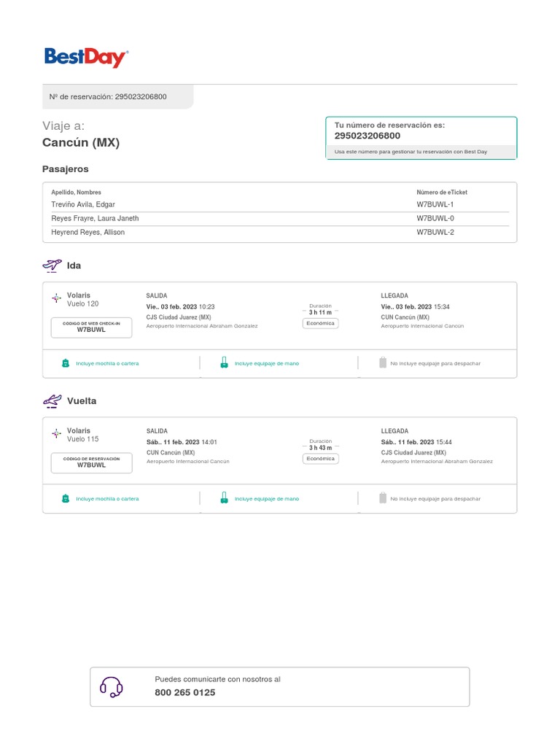Click the departing airplane icon beside Ida

(x=52, y=266)
